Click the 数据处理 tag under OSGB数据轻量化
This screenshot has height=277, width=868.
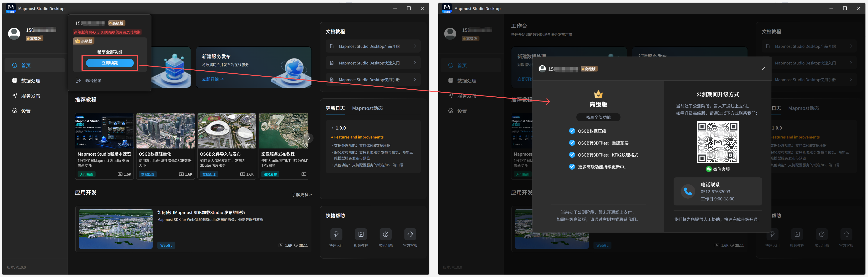148,174
